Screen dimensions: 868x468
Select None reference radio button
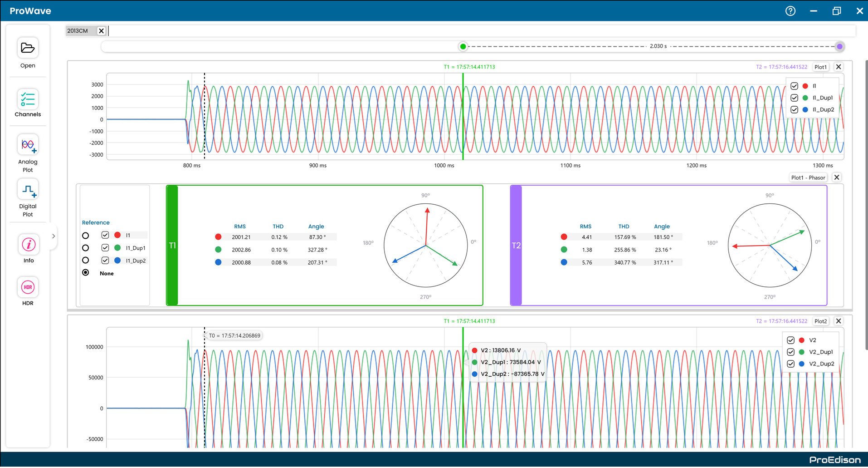click(85, 272)
